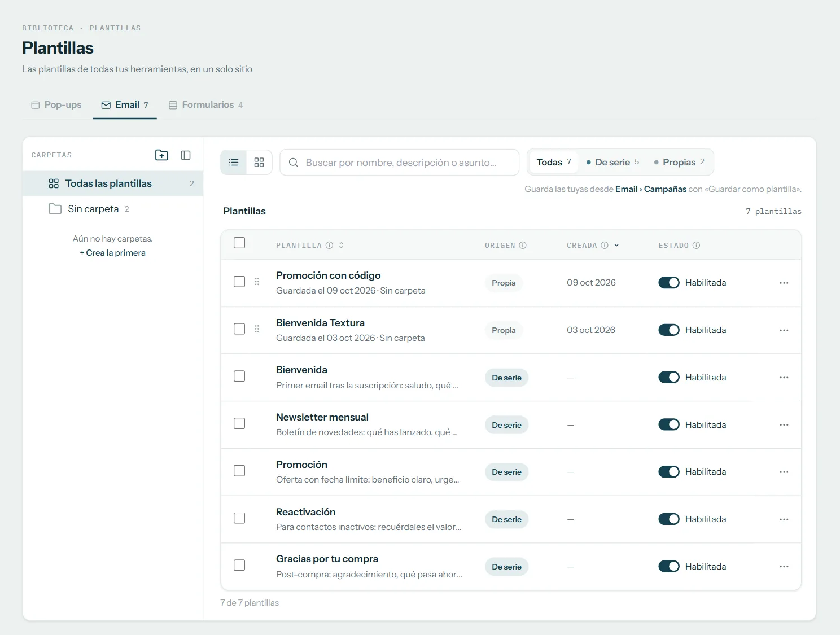The height and width of the screenshot is (635, 840).
Task: Click the info icon beside PLANTILLA header
Action: [329, 246]
